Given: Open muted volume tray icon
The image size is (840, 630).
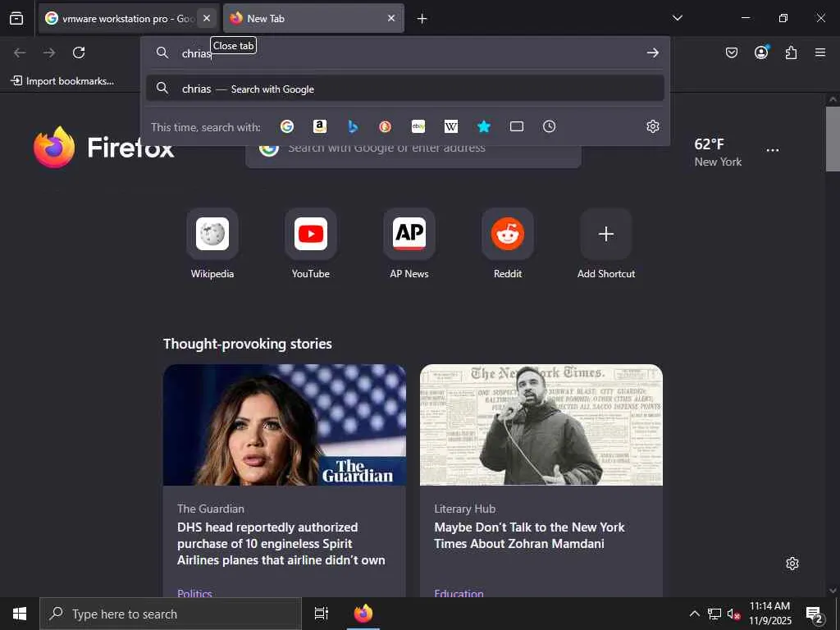Looking at the screenshot, I should pos(733,614).
